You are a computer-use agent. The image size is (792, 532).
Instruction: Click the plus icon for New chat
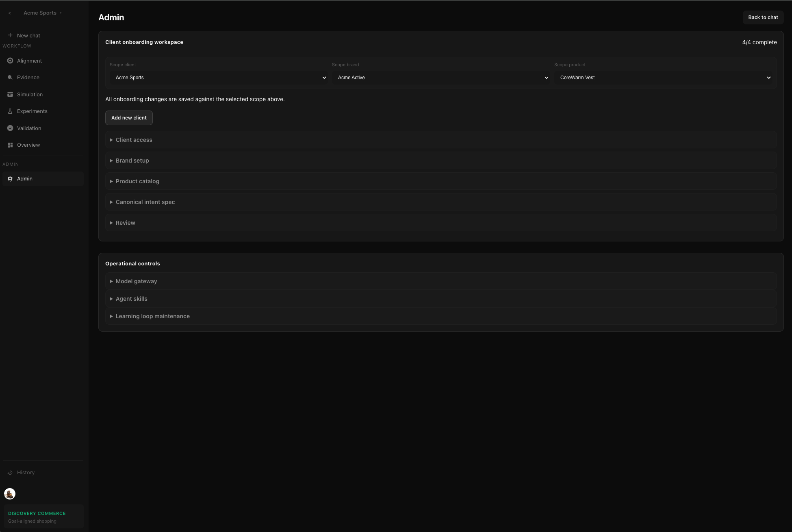point(10,35)
